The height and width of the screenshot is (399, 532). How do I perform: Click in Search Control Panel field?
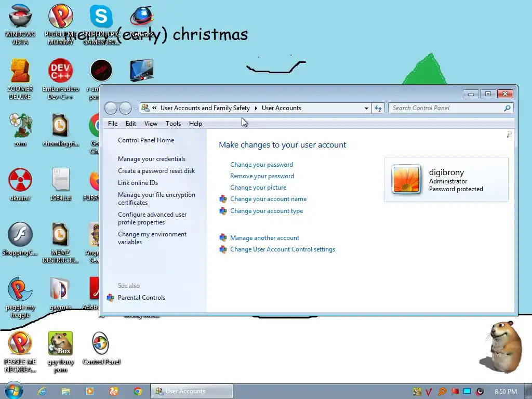pyautogui.click(x=450, y=108)
